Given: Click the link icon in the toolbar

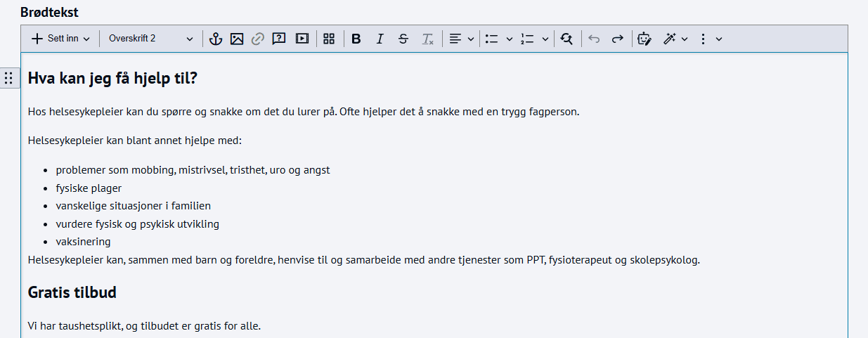Looking at the screenshot, I should 257,39.
